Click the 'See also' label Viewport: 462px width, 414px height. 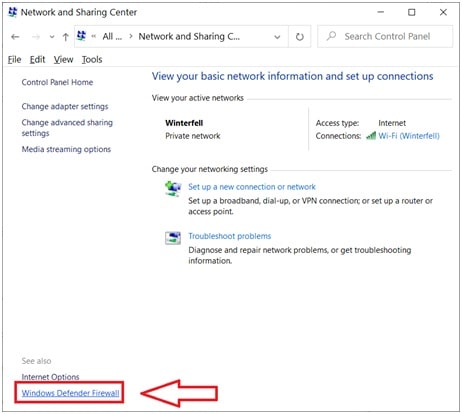[x=36, y=361]
